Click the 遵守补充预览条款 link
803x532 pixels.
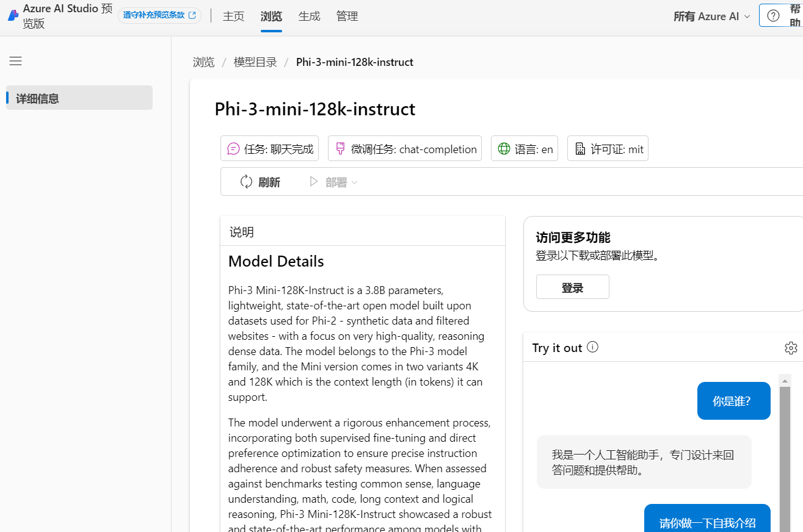(159, 15)
